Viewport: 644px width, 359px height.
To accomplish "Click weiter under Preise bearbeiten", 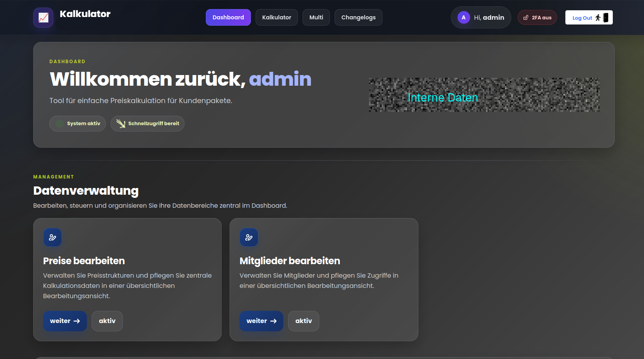I will [x=65, y=321].
